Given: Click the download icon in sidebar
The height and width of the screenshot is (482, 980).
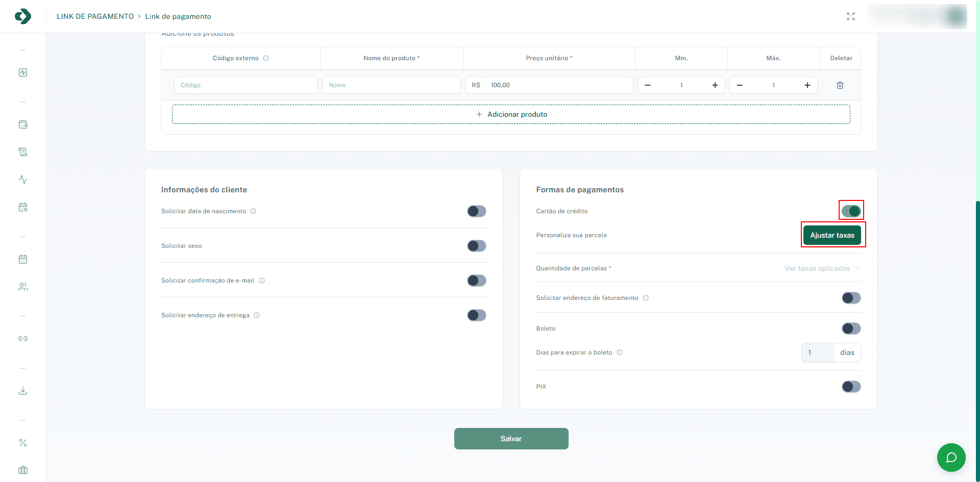Looking at the screenshot, I should tap(23, 391).
